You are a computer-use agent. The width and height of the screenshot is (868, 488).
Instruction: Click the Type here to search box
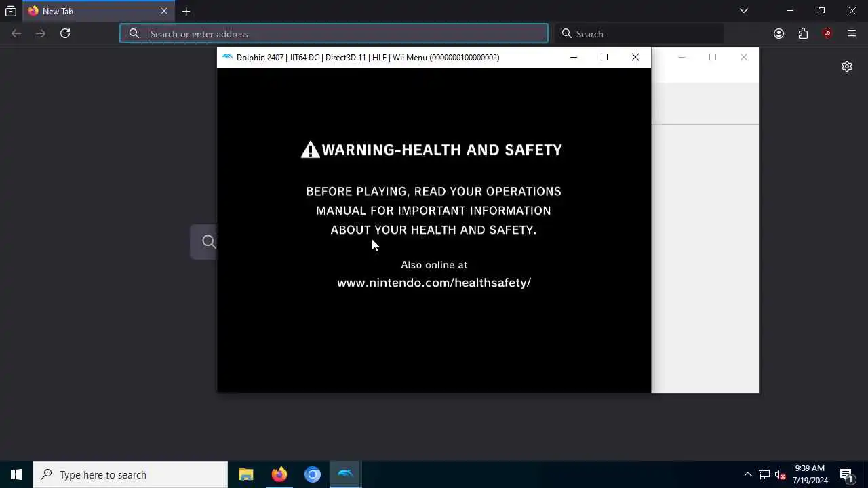coord(130,474)
